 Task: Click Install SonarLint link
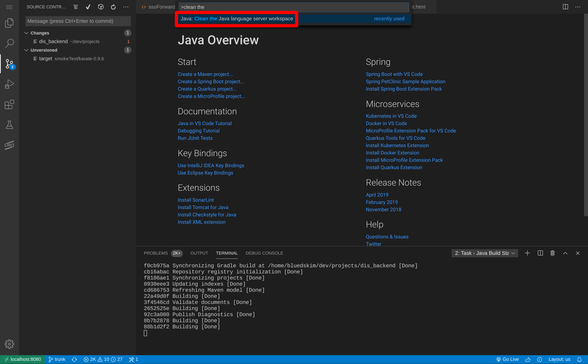[196, 200]
